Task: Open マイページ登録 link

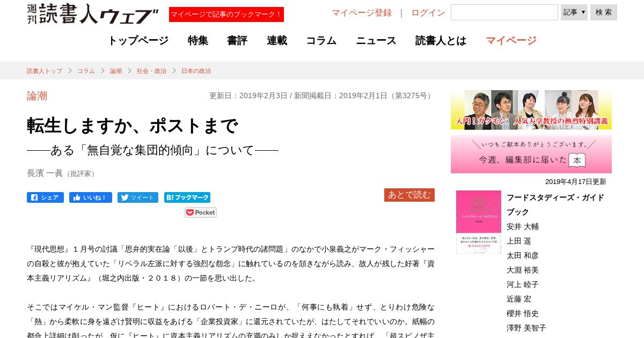Action: point(362,13)
